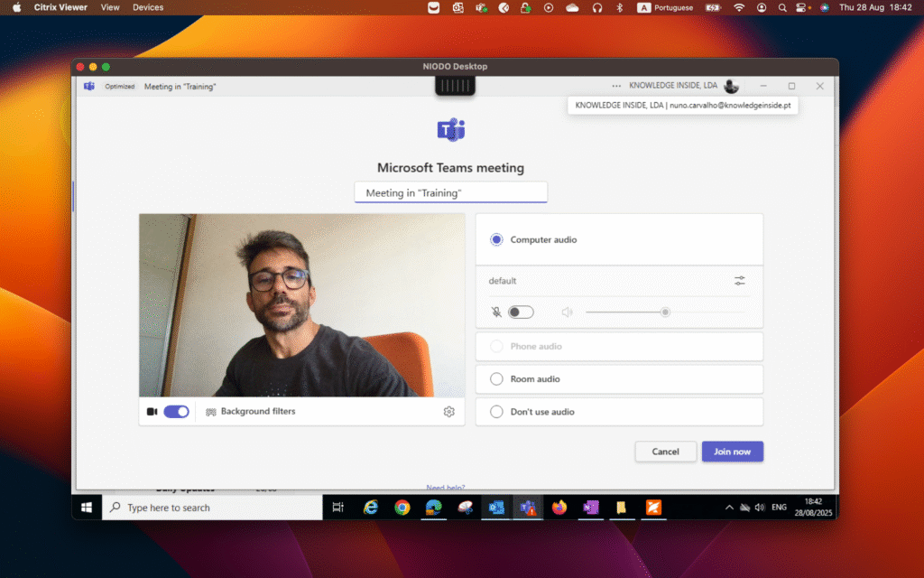The image size is (924, 578).
Task: Open the Apple menu
Action: [16, 7]
